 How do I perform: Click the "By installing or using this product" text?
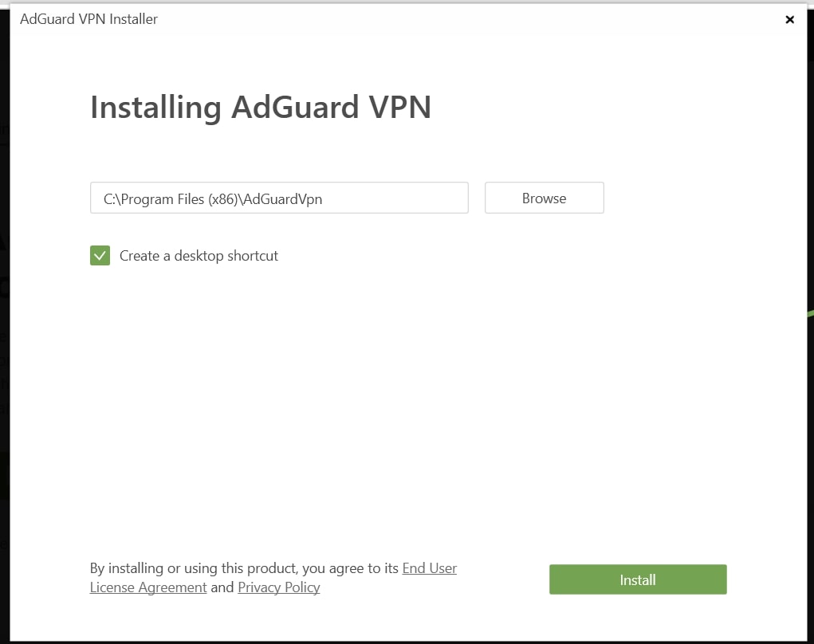click(x=193, y=568)
